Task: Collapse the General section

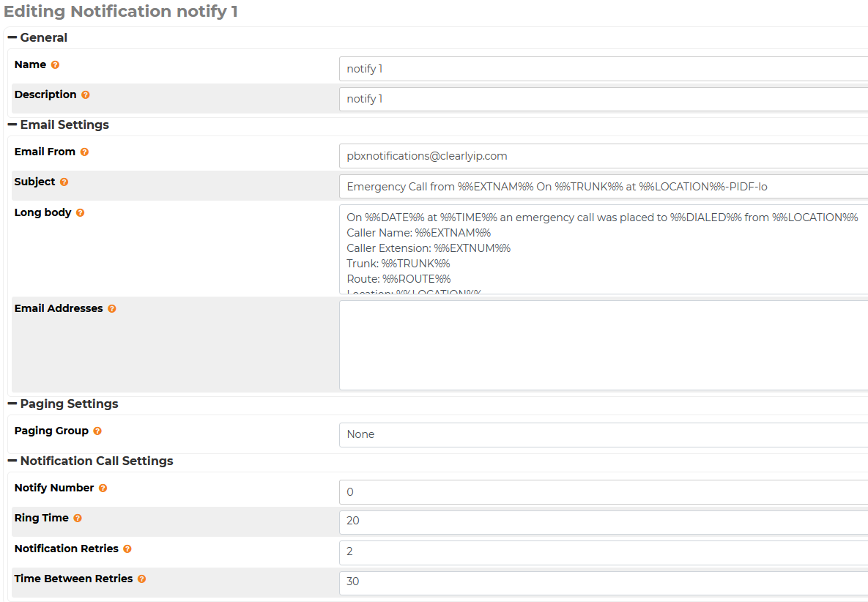Action: pyautogui.click(x=12, y=37)
